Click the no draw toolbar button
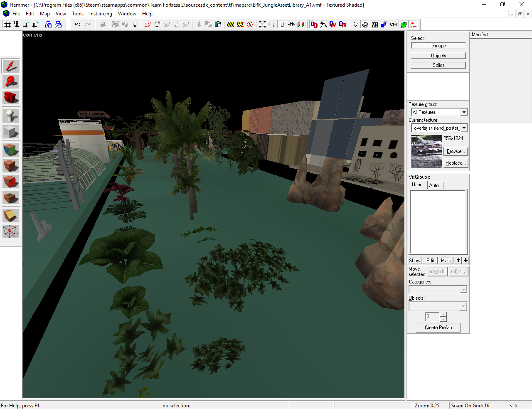Screen dimensions: 532x409 [413, 25]
